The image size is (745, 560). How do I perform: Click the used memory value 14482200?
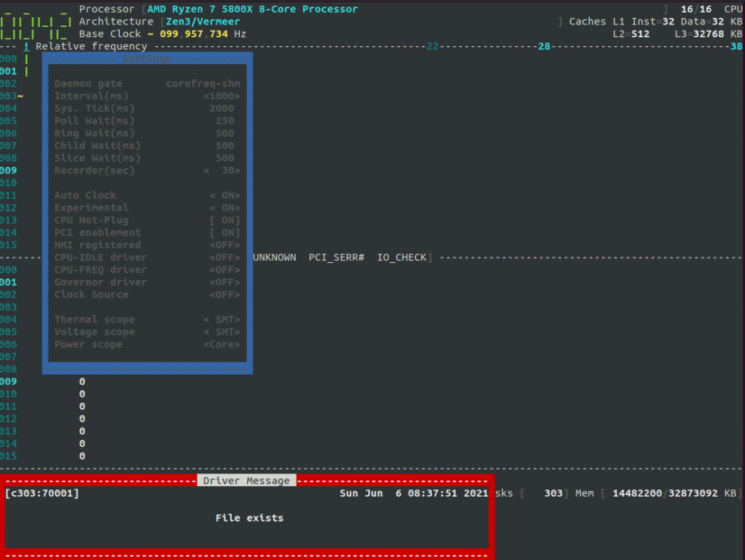coord(637,493)
